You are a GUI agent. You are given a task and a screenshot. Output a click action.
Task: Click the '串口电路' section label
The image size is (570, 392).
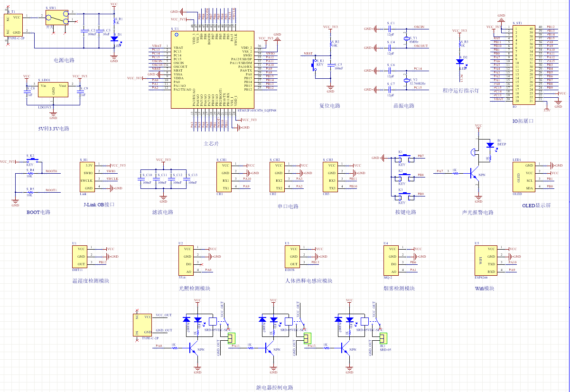tap(288, 206)
